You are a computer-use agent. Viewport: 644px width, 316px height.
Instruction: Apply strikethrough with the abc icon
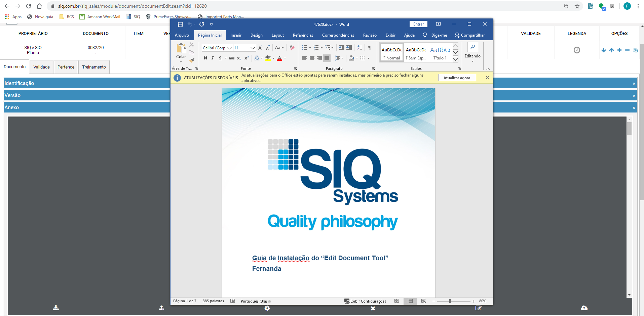[x=232, y=58]
